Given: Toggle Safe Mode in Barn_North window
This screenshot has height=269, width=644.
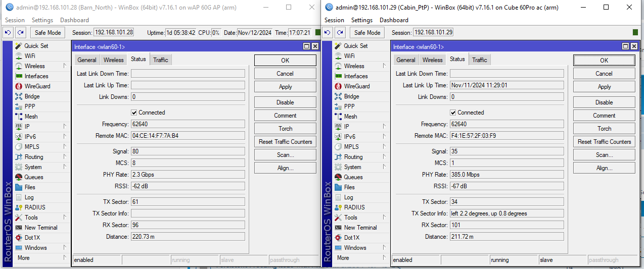Looking at the screenshot, I should [x=48, y=32].
